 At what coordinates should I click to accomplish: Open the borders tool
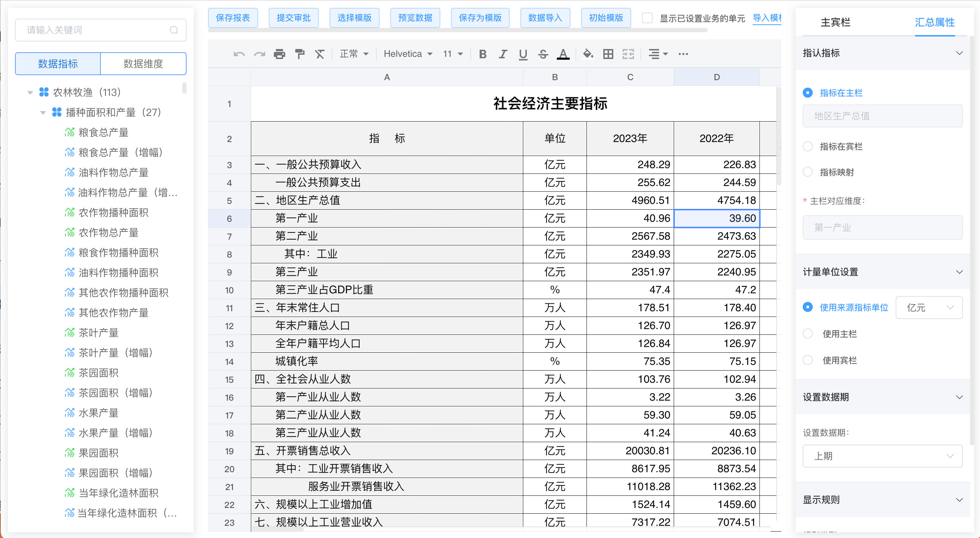point(608,54)
